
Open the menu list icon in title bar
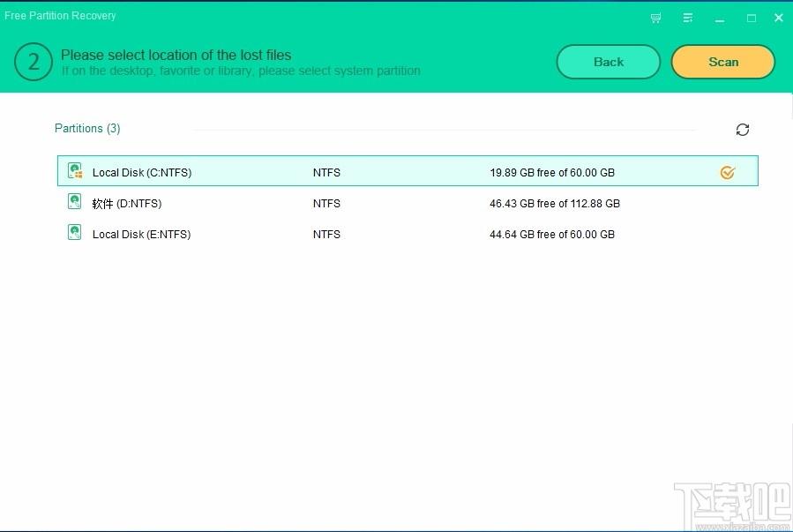(x=688, y=19)
